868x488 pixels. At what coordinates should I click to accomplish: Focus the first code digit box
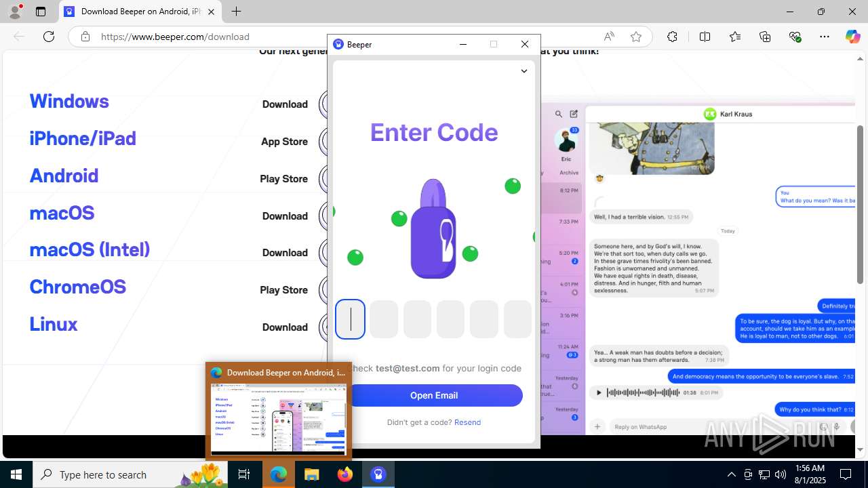pos(351,319)
